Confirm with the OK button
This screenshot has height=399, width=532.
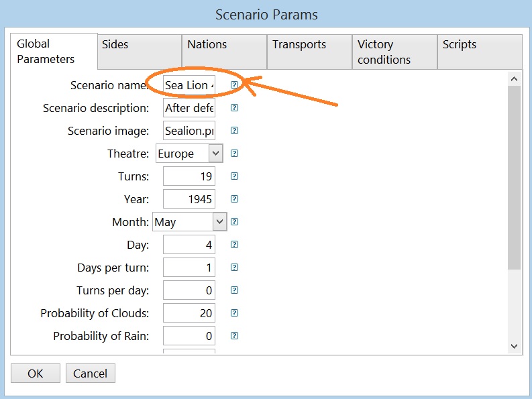[36, 374]
